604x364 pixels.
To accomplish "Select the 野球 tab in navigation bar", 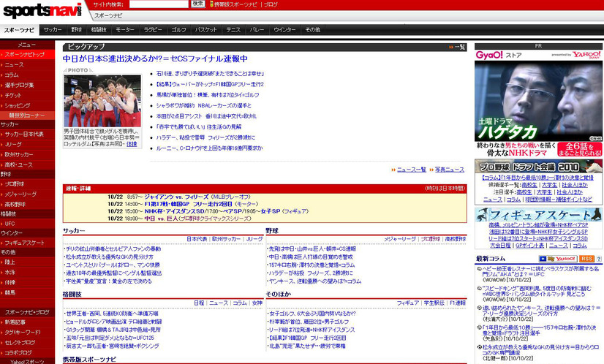I will tap(76, 30).
